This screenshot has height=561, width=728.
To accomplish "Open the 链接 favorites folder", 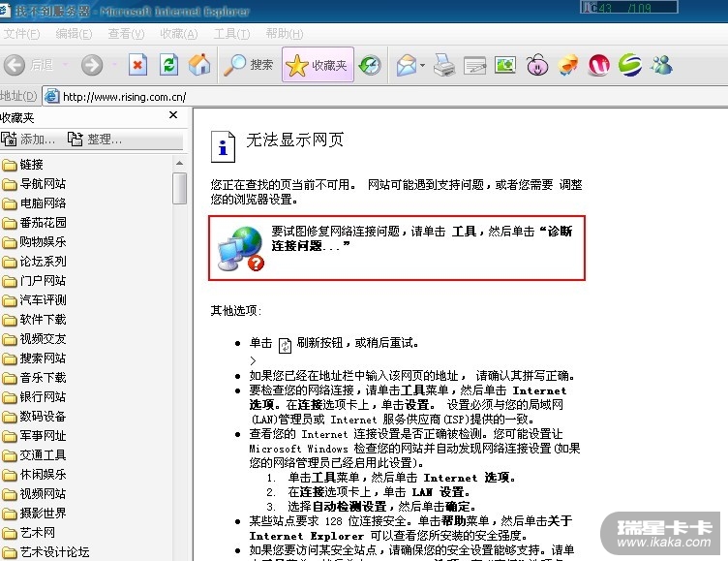I will (23, 165).
